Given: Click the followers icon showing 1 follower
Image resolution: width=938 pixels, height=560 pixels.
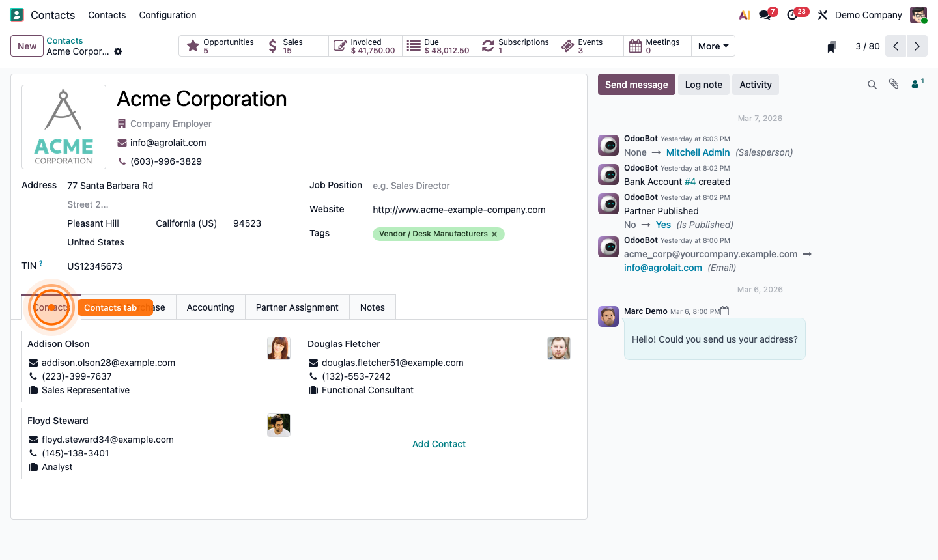Looking at the screenshot, I should point(915,84).
